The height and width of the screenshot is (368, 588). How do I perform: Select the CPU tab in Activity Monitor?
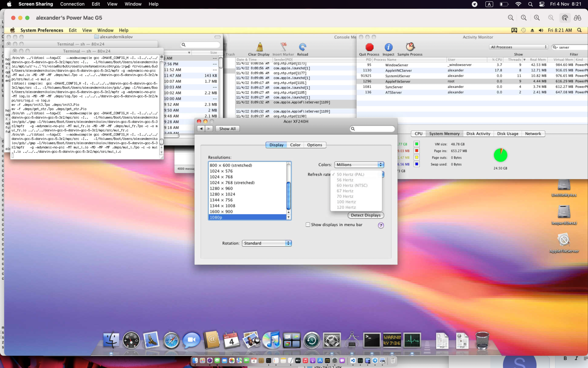[418, 134]
